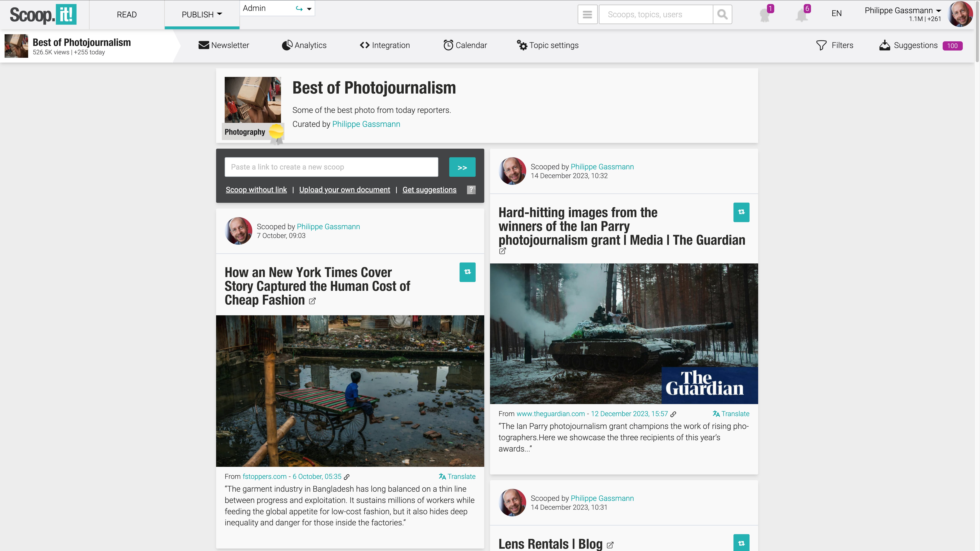Click permalink chain icon after 6 October date
The height and width of the screenshot is (551, 980).
coord(347,477)
